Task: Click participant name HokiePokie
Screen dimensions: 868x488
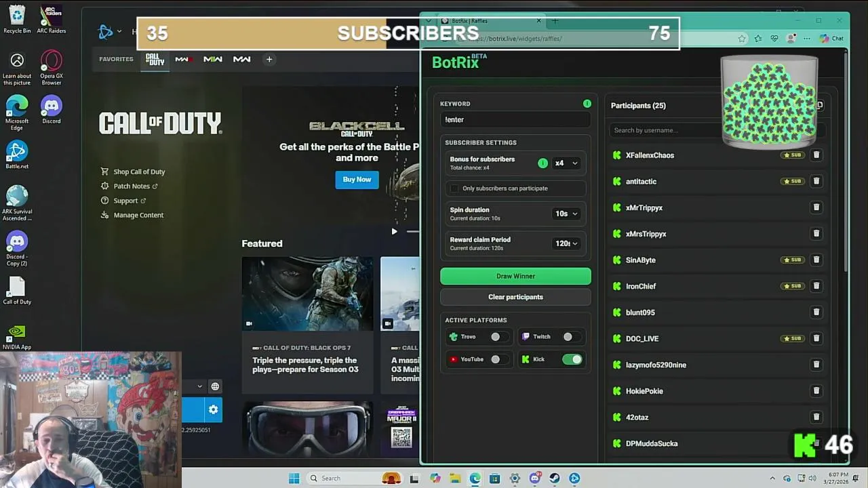Action: pos(644,391)
